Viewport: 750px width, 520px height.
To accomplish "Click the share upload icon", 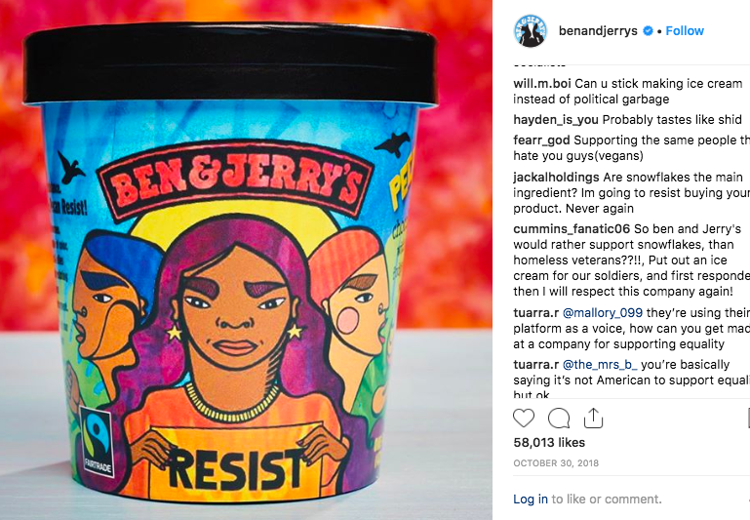I will (593, 418).
